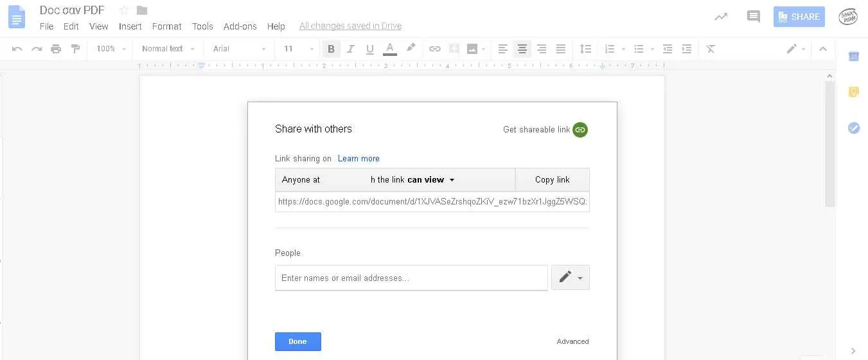Open the text color picker

[390, 49]
